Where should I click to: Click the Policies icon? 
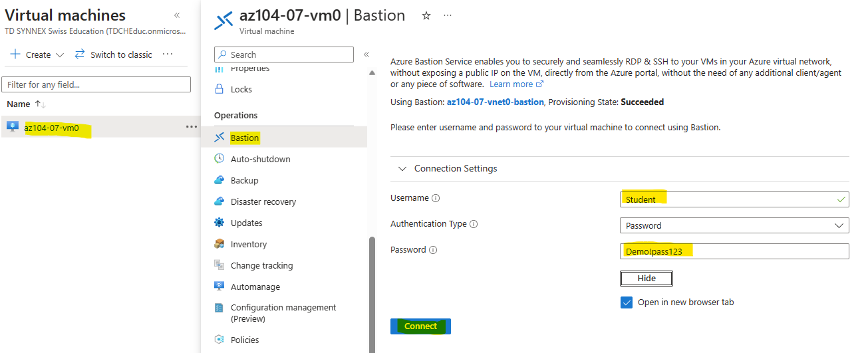219,340
